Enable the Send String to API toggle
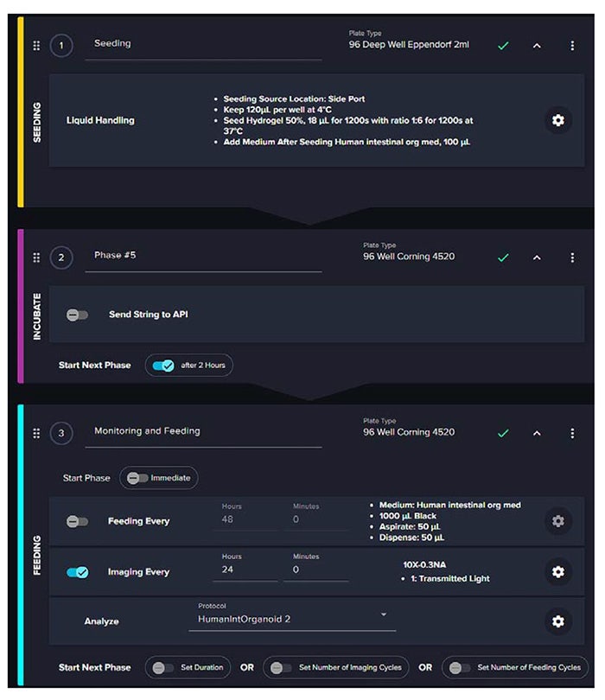The height and width of the screenshot is (700, 605). pyautogui.click(x=78, y=315)
